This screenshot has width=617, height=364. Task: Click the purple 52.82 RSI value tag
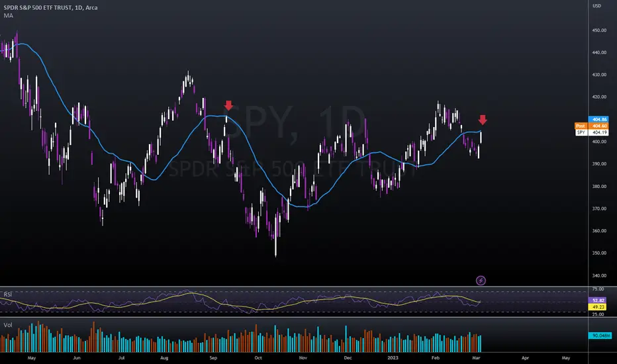(x=598, y=300)
